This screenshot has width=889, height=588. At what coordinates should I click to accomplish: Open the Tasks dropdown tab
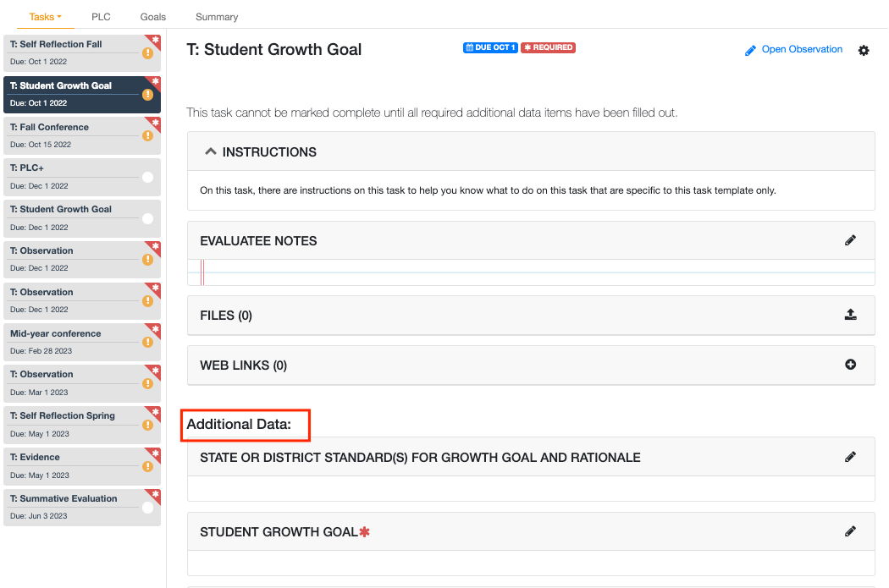pos(45,17)
